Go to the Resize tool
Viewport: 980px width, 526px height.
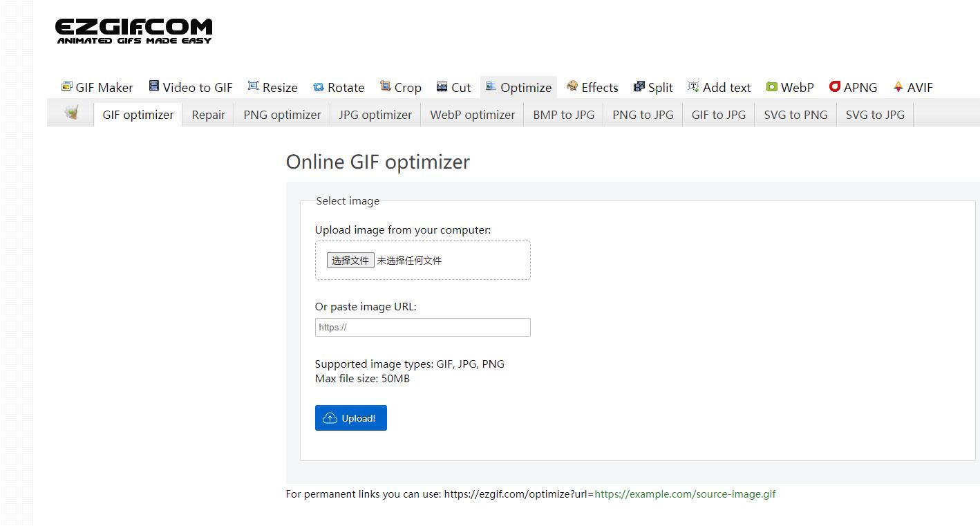(x=273, y=87)
